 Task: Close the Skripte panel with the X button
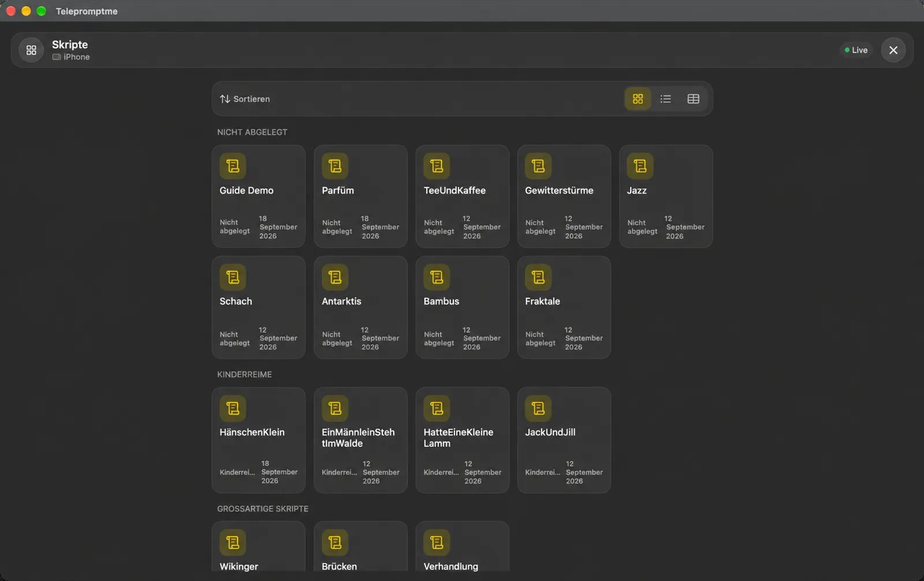(893, 50)
